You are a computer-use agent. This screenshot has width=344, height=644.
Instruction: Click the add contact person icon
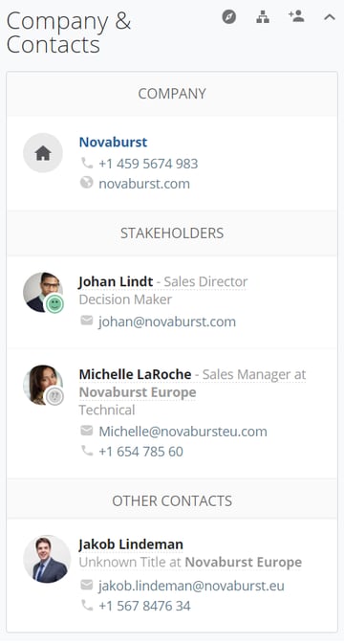pyautogui.click(x=296, y=16)
